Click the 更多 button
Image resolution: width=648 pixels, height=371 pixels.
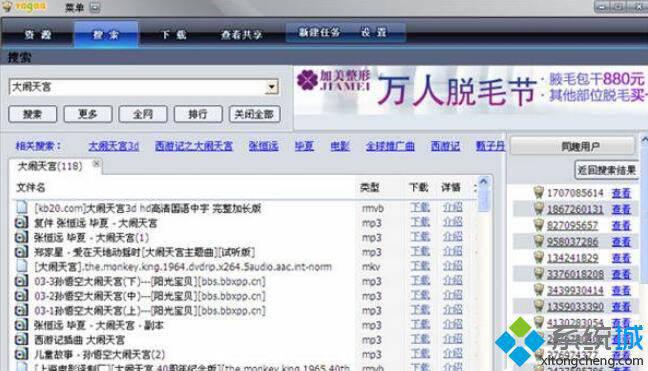pos(88,114)
